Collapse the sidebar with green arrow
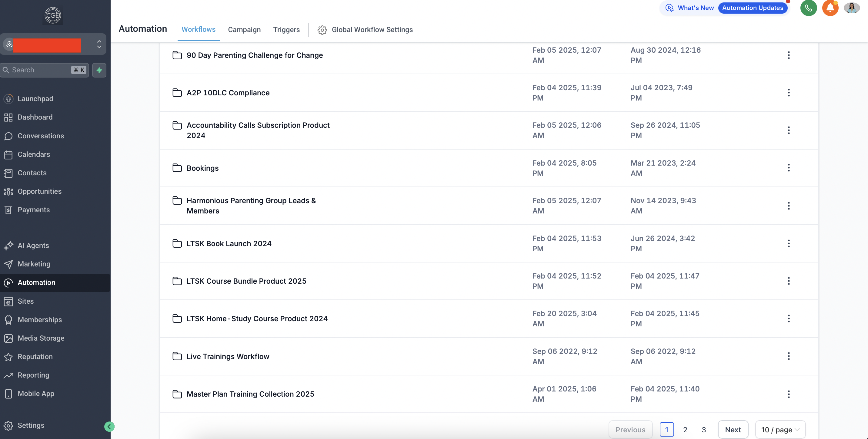The height and width of the screenshot is (439, 868). [109, 427]
